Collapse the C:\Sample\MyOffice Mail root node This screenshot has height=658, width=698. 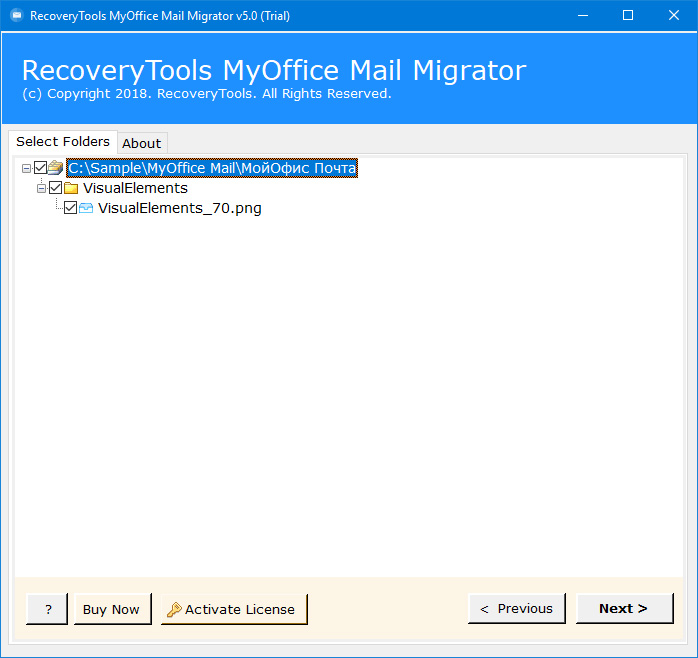tap(26, 168)
